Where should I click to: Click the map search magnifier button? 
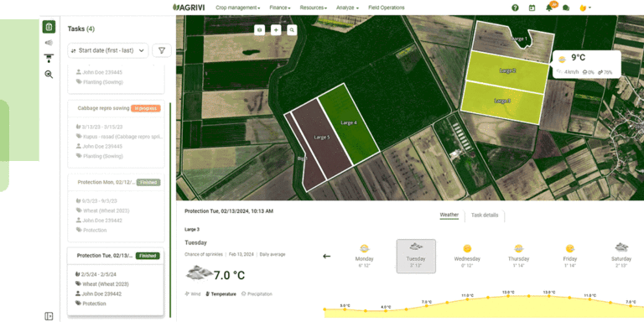coord(292,30)
